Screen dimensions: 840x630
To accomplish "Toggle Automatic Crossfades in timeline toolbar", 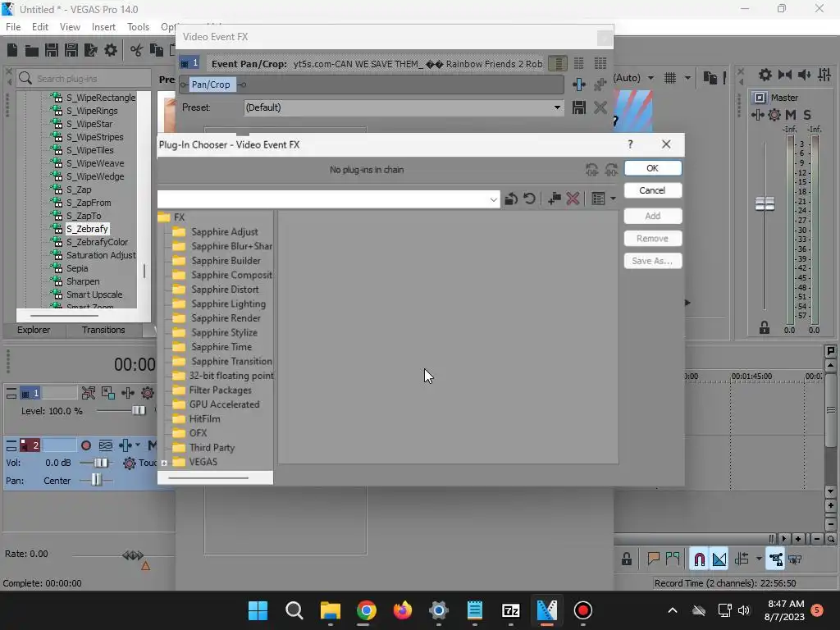I will click(x=719, y=559).
